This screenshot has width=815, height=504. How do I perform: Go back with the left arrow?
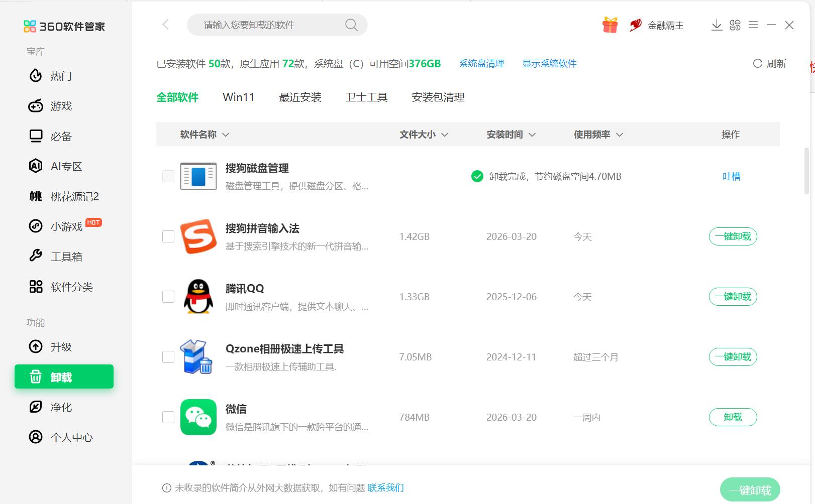(x=165, y=25)
